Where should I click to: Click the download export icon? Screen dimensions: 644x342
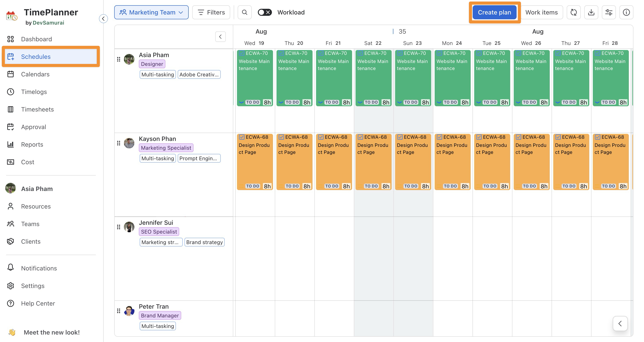click(591, 12)
